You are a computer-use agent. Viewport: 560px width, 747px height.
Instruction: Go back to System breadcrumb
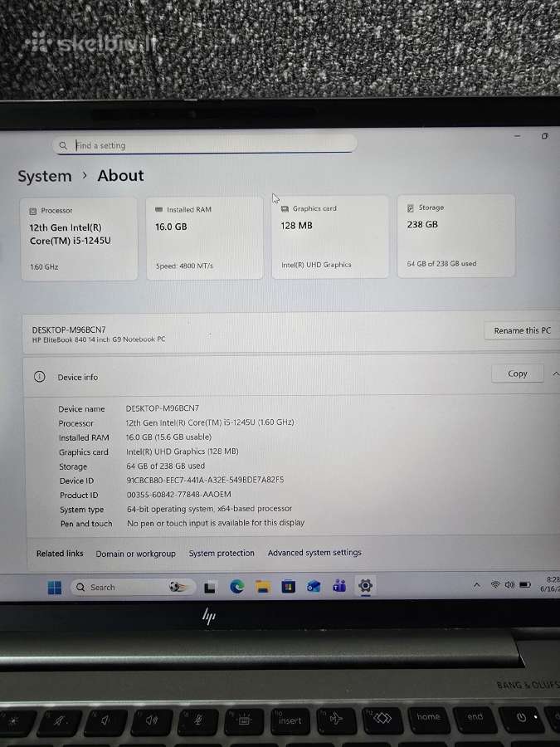(44, 176)
